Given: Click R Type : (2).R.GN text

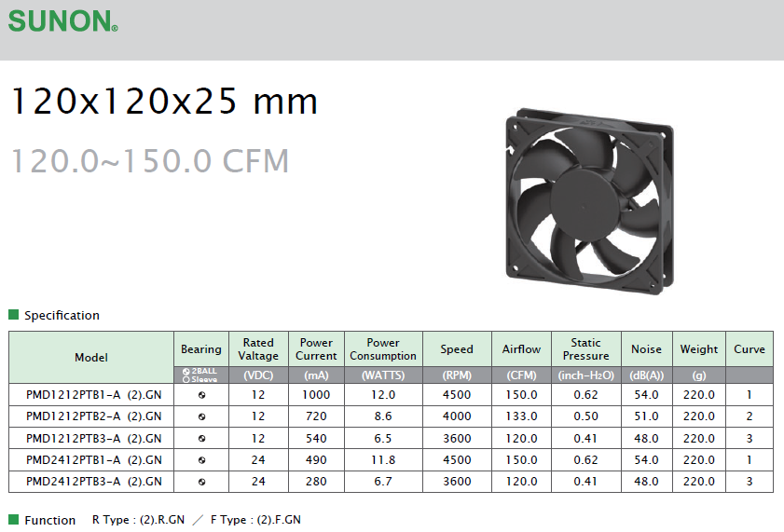Looking at the screenshot, I should (x=138, y=520).
